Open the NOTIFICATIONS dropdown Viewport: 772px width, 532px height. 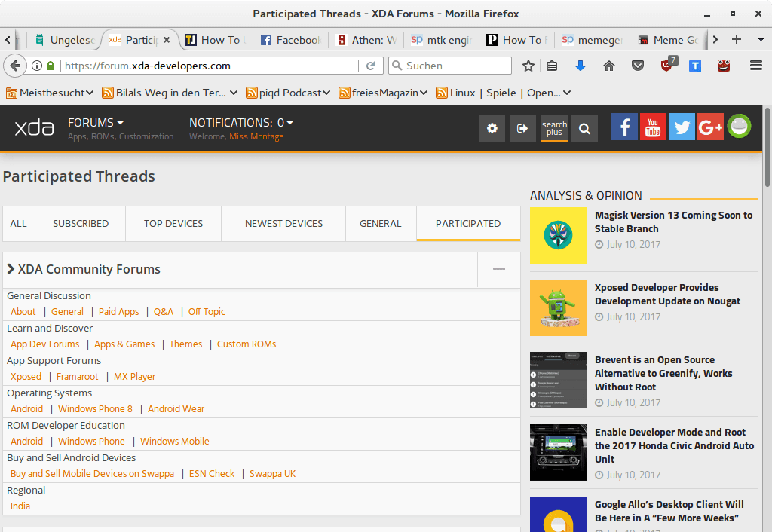tap(241, 122)
